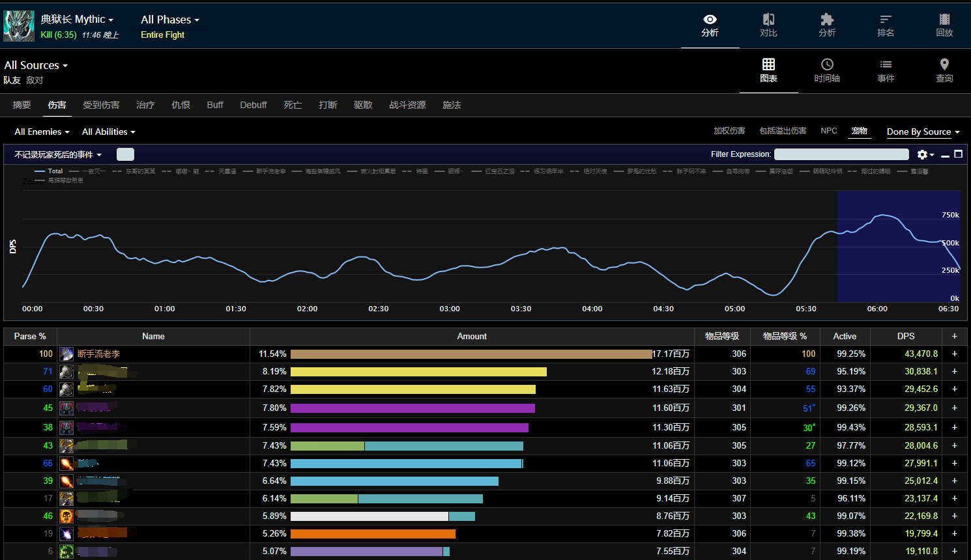Toggle the 包括溢出伤害 overkill option

click(783, 131)
